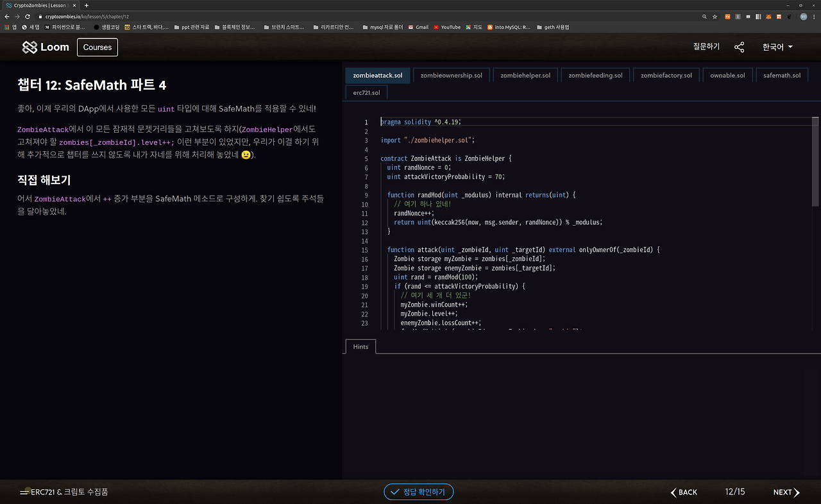The image size is (821, 504).
Task: Click 'ERC721 & 크립토 수집품' lesson title
Action: (x=69, y=492)
